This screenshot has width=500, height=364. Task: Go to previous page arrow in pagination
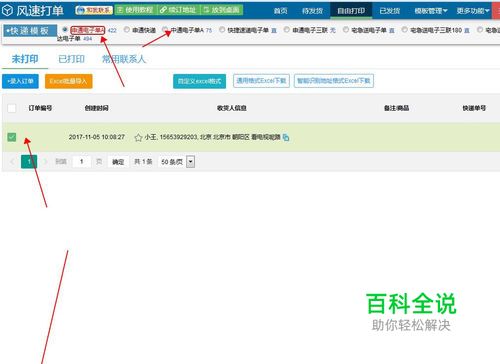13,162
